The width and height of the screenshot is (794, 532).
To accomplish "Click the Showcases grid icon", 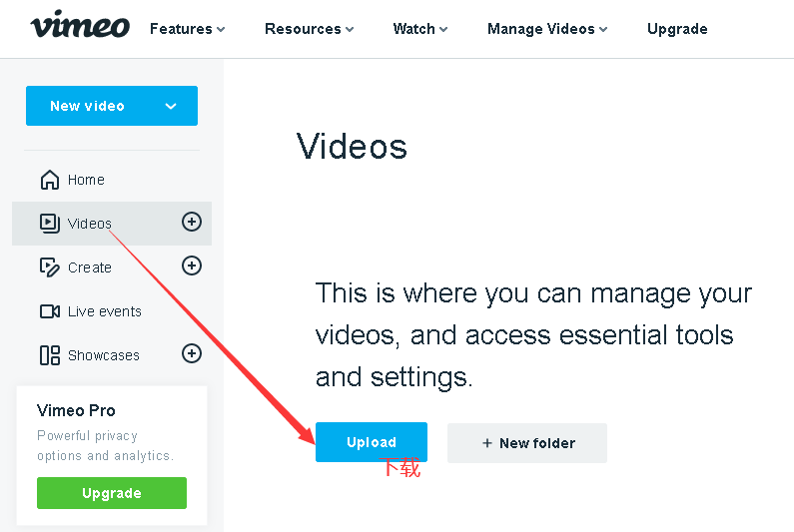I will click(50, 355).
